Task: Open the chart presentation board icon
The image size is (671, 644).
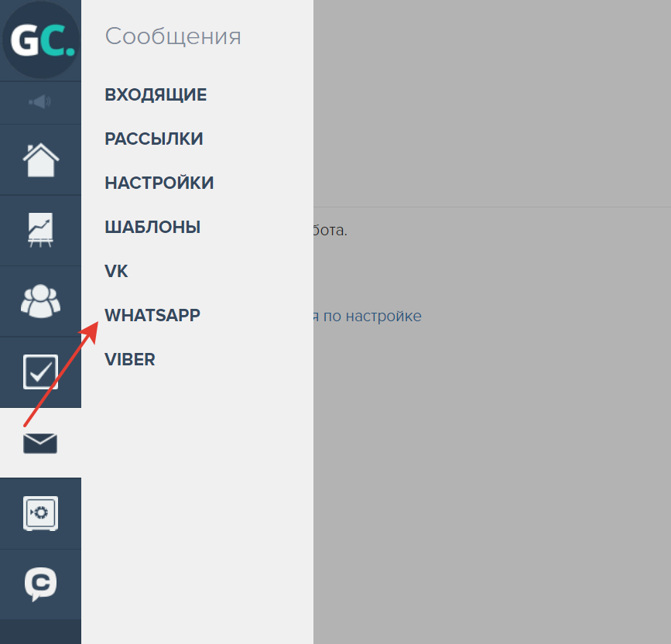Action: coord(41,230)
